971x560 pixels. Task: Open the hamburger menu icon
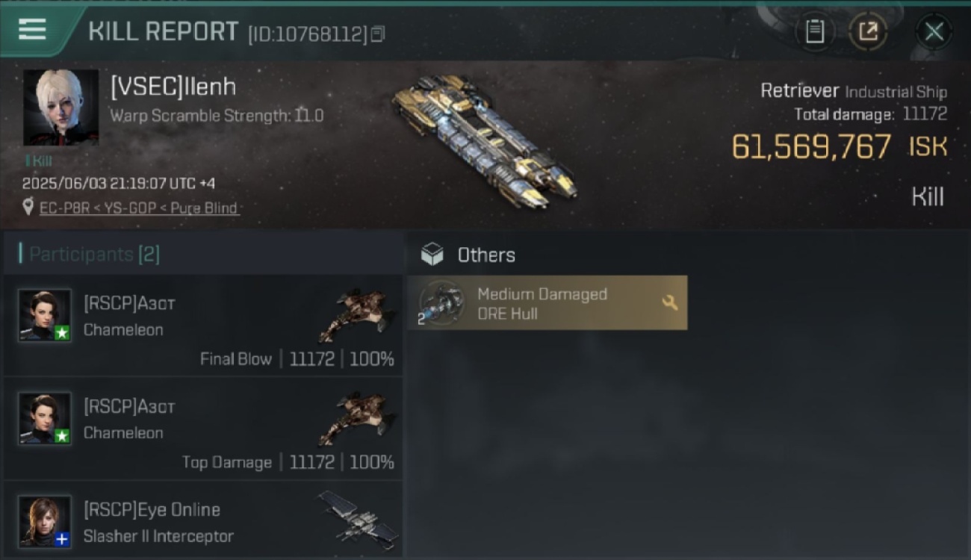(32, 30)
